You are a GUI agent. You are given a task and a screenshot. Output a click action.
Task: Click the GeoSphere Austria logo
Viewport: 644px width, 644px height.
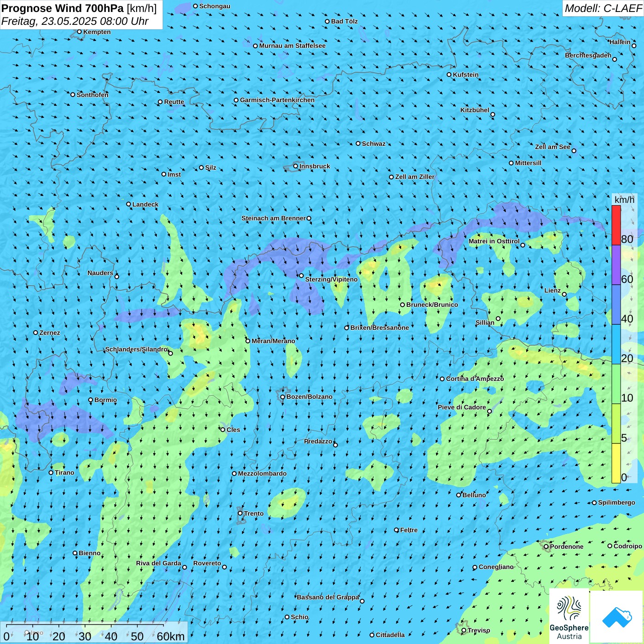[569, 615]
